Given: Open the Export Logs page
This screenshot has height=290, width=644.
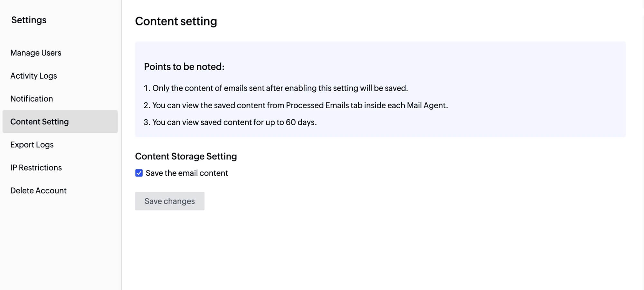Looking at the screenshot, I should (x=32, y=144).
